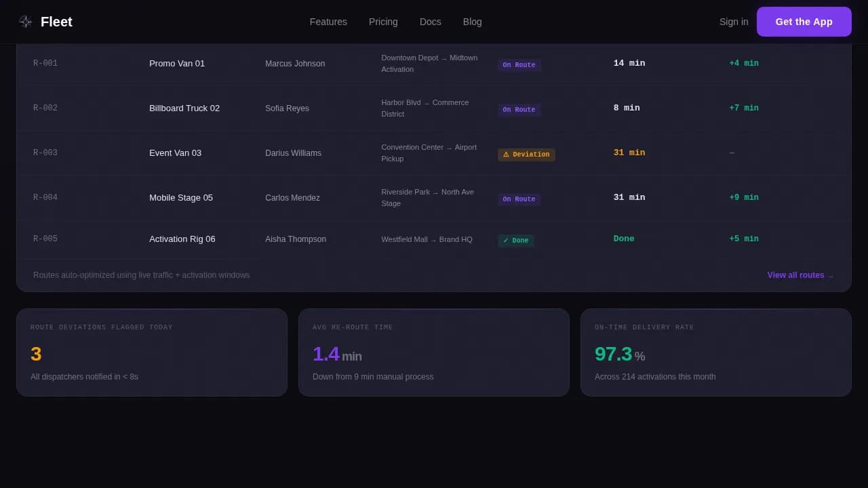
Task: Switch to the Pricing nav item
Action: [x=383, y=22]
